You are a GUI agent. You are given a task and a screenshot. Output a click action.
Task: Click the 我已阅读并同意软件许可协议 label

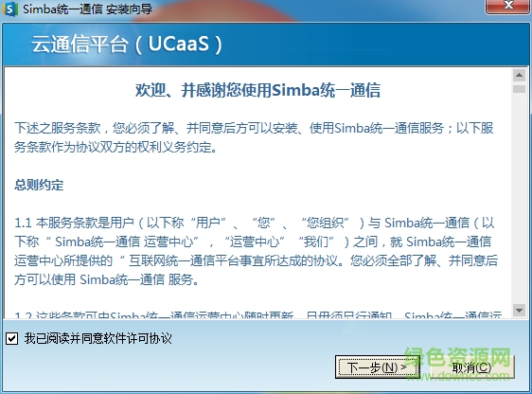98,338
